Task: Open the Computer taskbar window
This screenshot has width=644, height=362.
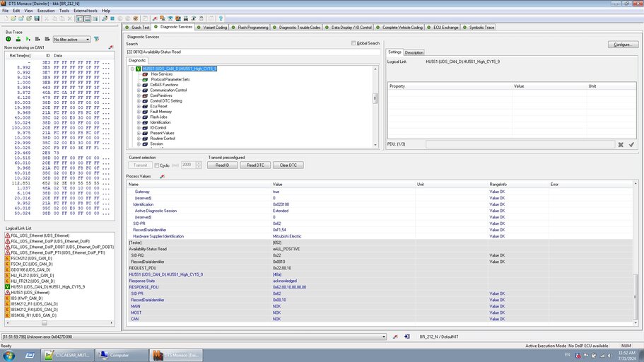Action: 122,356
